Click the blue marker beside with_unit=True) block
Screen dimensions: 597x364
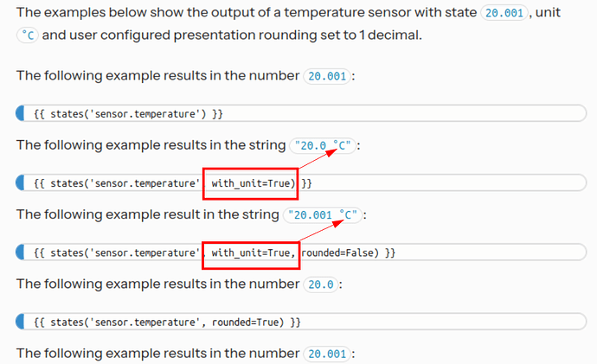click(20, 183)
